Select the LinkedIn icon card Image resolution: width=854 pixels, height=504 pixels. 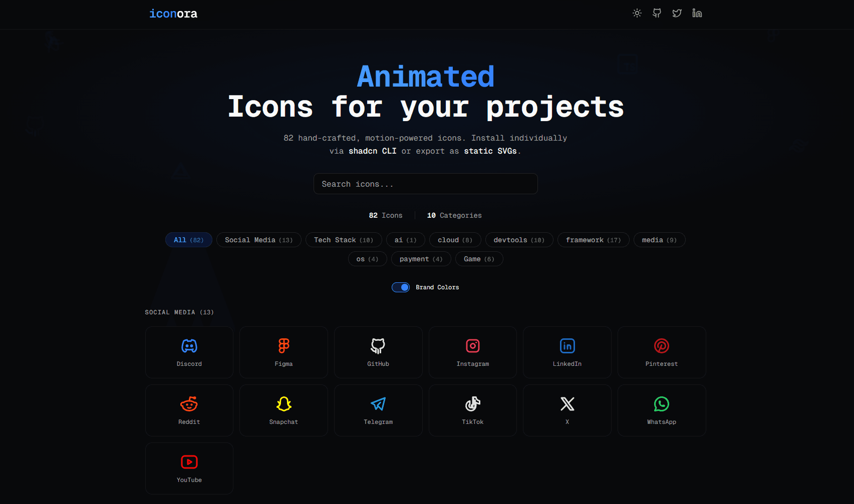tap(567, 352)
